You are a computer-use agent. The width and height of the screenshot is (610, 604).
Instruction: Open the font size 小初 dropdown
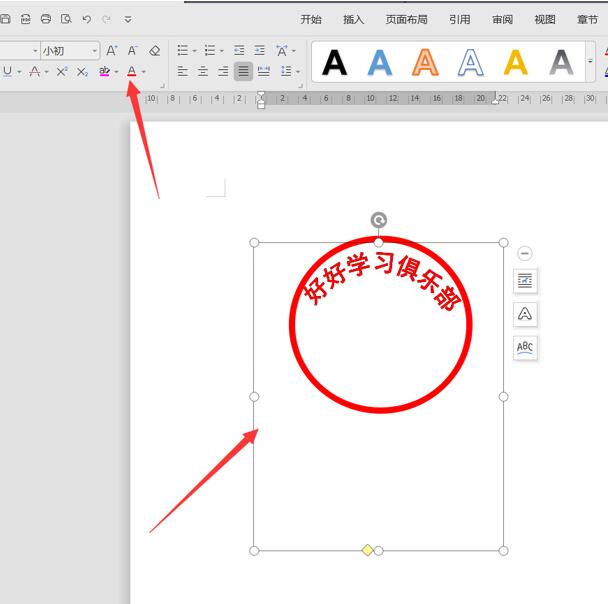click(95, 51)
